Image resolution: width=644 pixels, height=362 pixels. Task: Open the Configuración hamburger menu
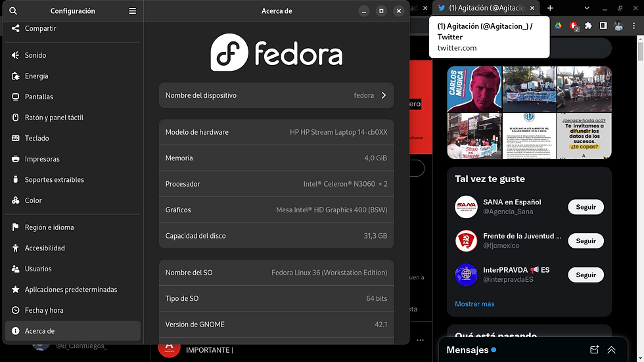coord(132,11)
